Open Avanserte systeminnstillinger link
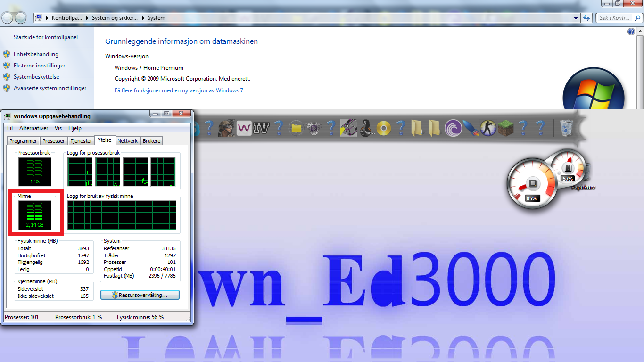The image size is (644, 362). click(50, 88)
